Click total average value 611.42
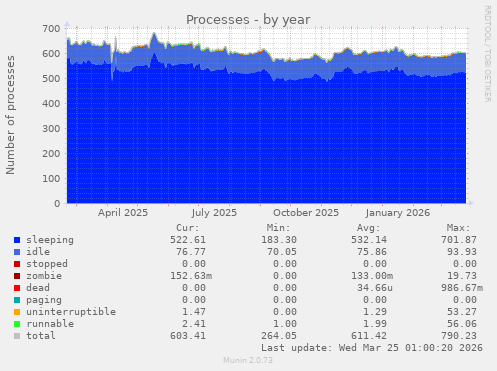 click(369, 336)
